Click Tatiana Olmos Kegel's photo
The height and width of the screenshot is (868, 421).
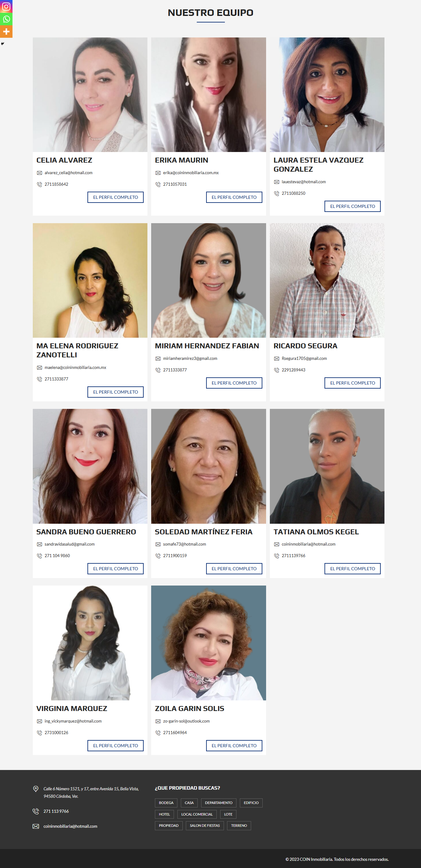click(327, 466)
